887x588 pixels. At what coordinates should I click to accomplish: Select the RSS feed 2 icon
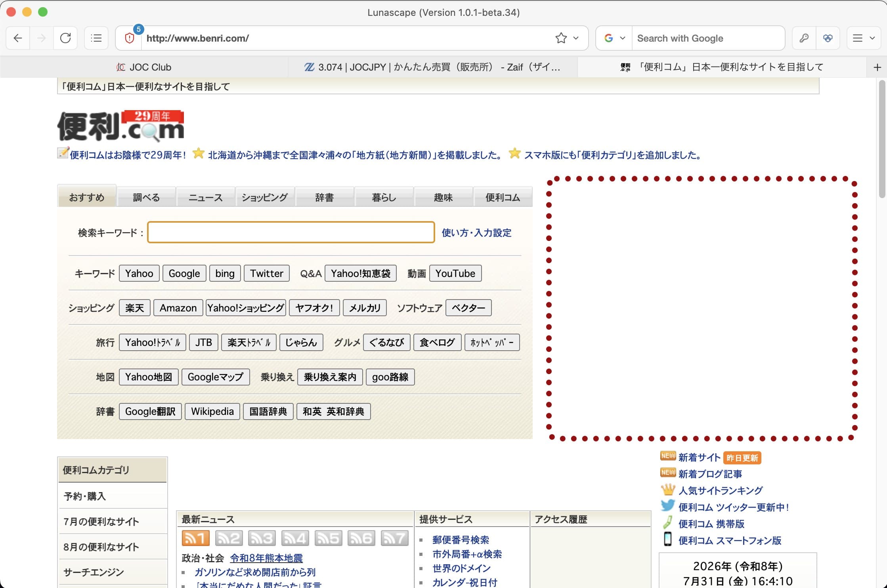pos(229,538)
